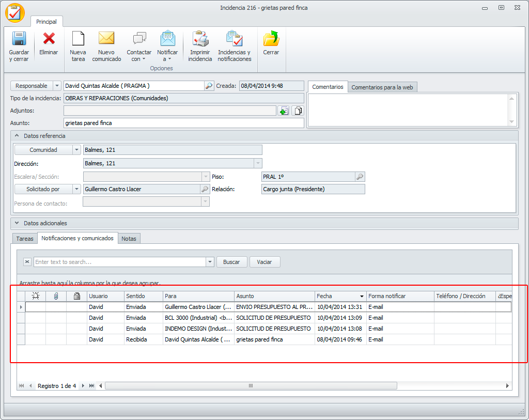The width and height of the screenshot is (529, 420).
Task: Click the Enter text to search field
Action: pos(120,262)
